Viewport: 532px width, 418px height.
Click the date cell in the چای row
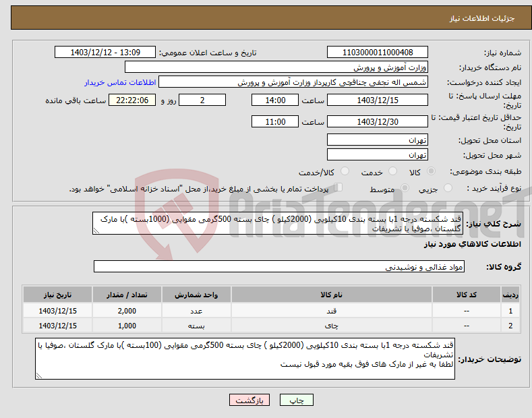point(57,326)
